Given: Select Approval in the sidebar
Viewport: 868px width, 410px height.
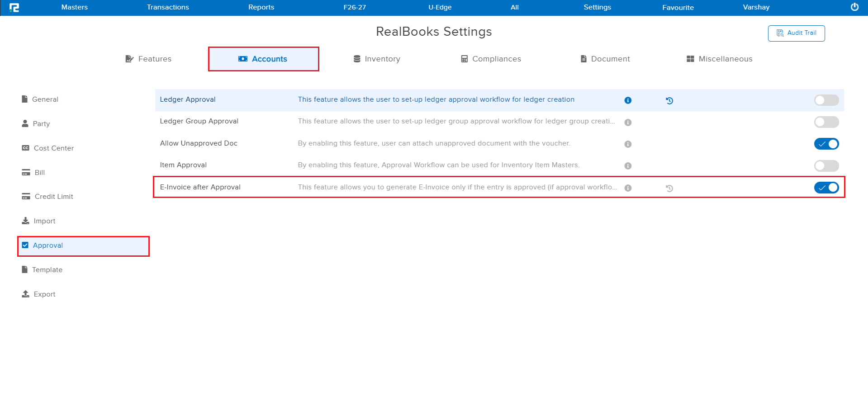Looking at the screenshot, I should (x=84, y=245).
